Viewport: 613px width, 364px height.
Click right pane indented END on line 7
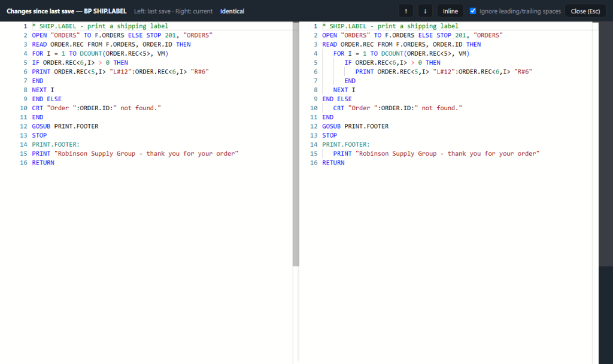[x=350, y=81]
